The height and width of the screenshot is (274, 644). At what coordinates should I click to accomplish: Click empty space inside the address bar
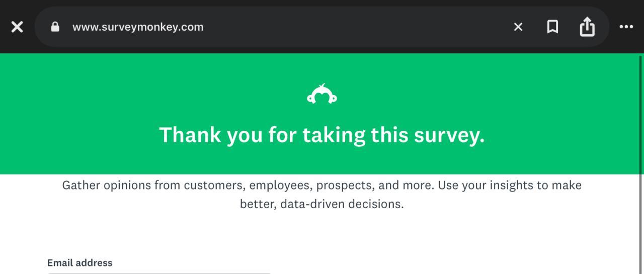pyautogui.click(x=352, y=27)
